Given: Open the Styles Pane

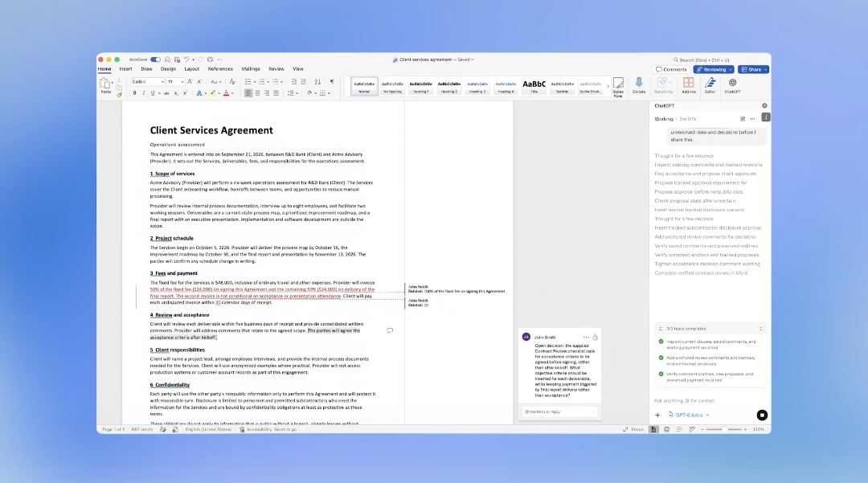Looking at the screenshot, I should click(618, 87).
